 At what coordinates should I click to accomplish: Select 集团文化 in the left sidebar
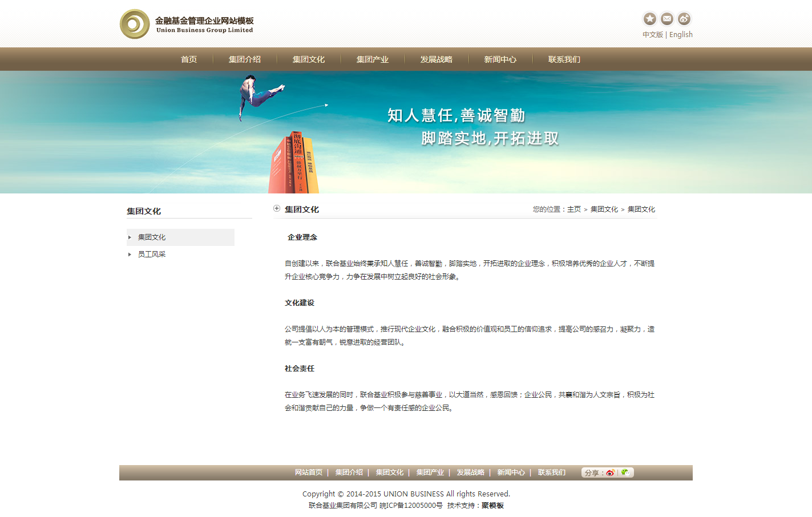click(152, 237)
